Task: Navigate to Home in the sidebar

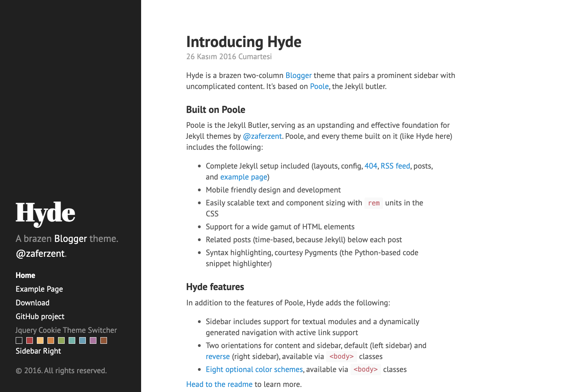Action: [x=25, y=275]
